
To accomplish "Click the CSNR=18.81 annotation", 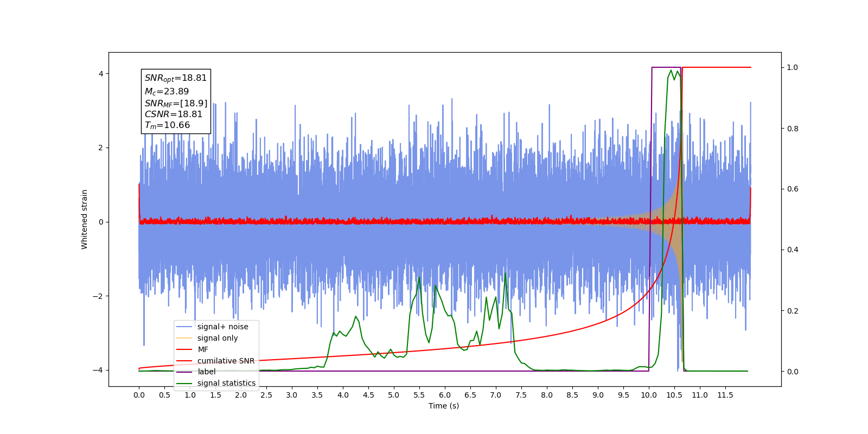I will [173, 114].
